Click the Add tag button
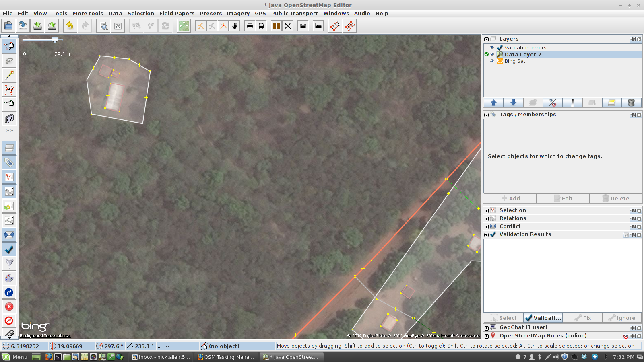The image size is (644, 362). tap(510, 198)
